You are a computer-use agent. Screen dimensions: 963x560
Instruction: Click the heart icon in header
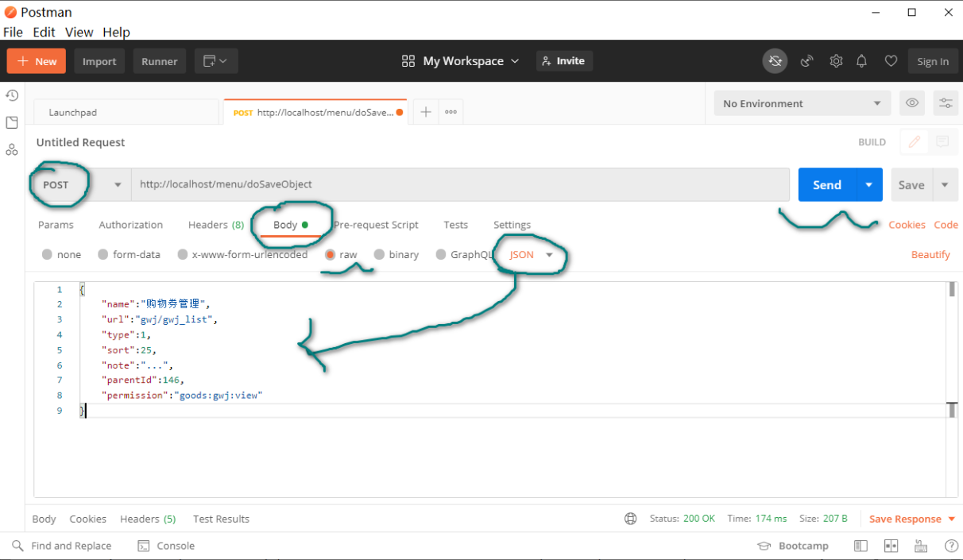(891, 61)
